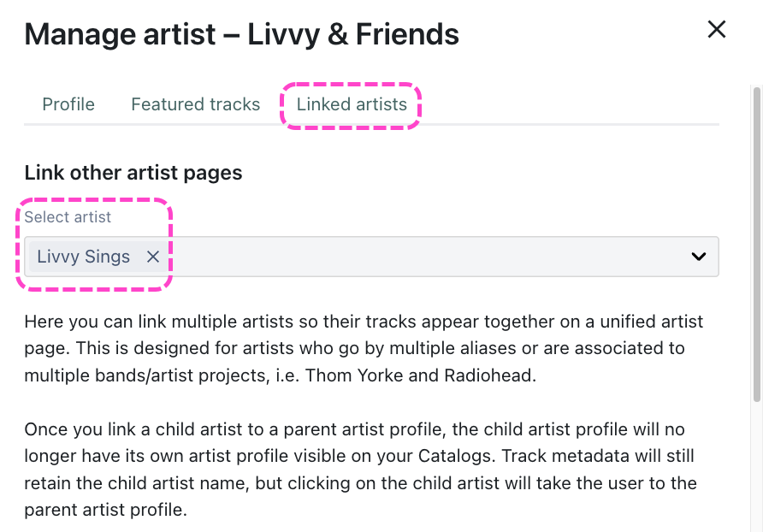Viewport: 763px width, 532px height.
Task: Focus the empty Select artist field area
Action: 428,257
